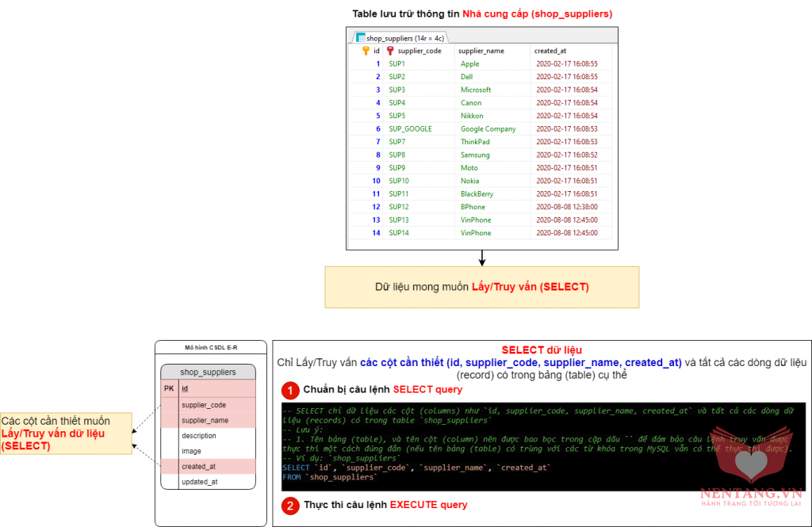Click the yellow 'Dữ liệu mong muốn' box
812x527 pixels.
click(481, 287)
